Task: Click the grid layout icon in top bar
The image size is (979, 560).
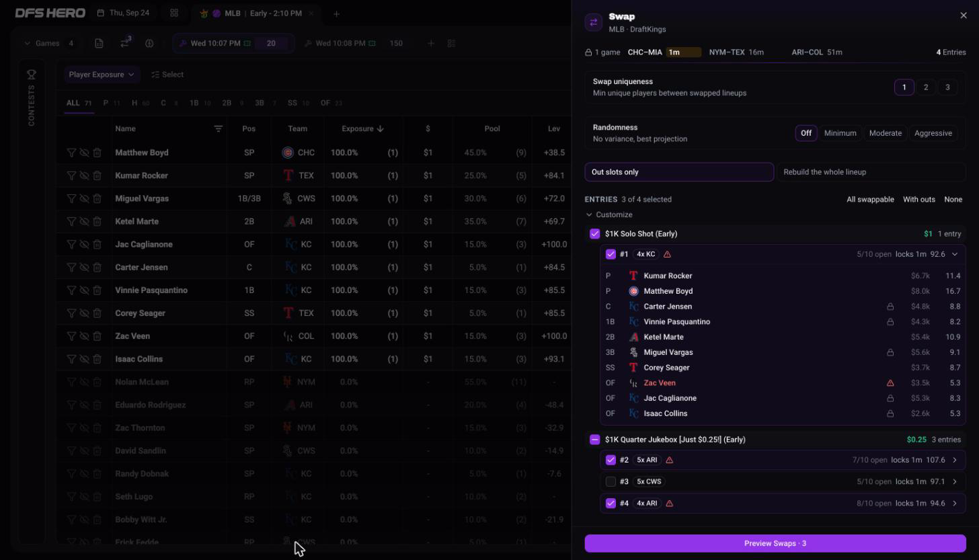Action: click(x=174, y=13)
